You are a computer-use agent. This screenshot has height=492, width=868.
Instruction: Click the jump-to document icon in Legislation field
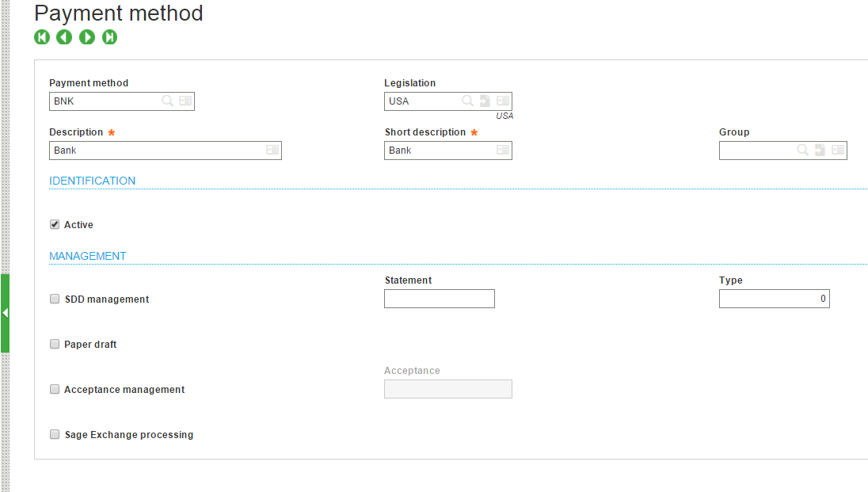485,101
